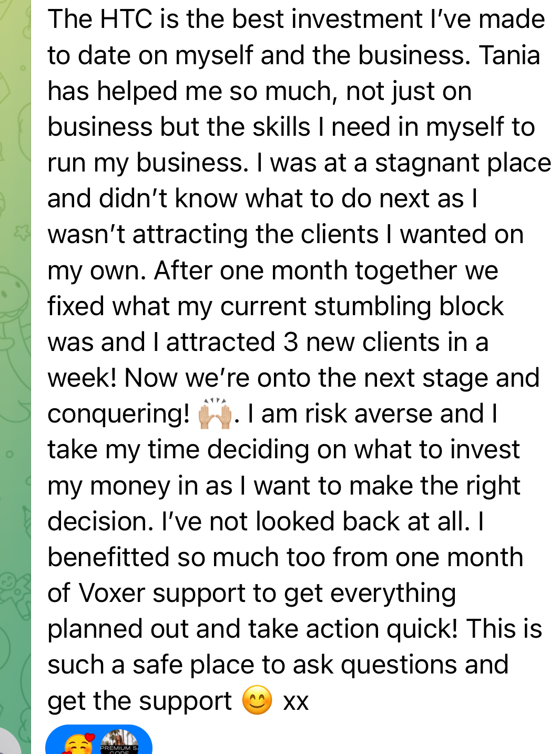Tap the sender's profile picture at bottom left
Viewport: 560px width, 754px height.
[x=7, y=744]
